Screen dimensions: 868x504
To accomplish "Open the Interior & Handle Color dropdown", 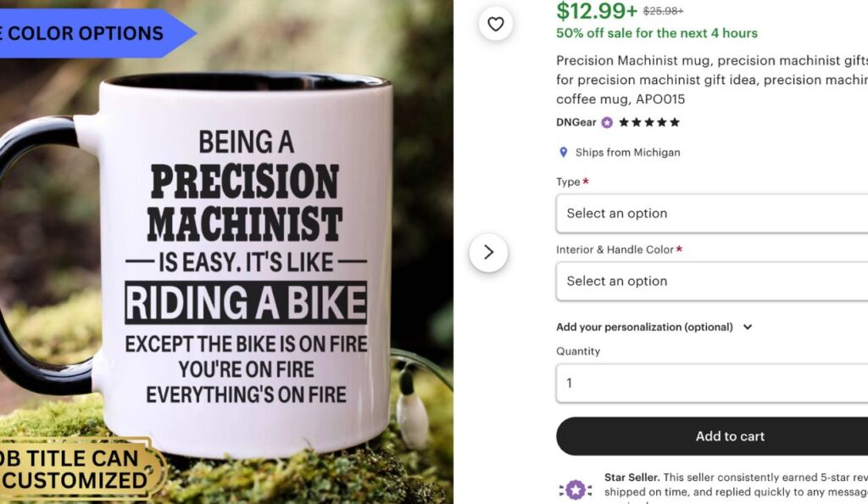I will click(x=712, y=281).
